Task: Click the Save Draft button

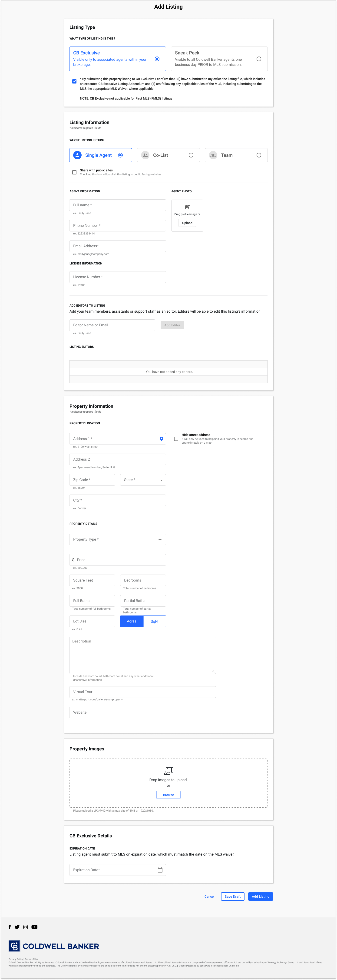Action: coord(232,897)
